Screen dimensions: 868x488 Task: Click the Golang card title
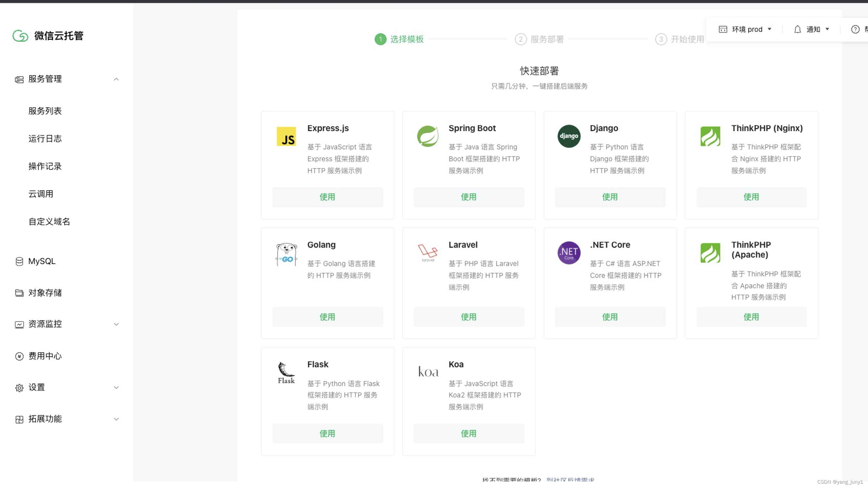pos(321,245)
